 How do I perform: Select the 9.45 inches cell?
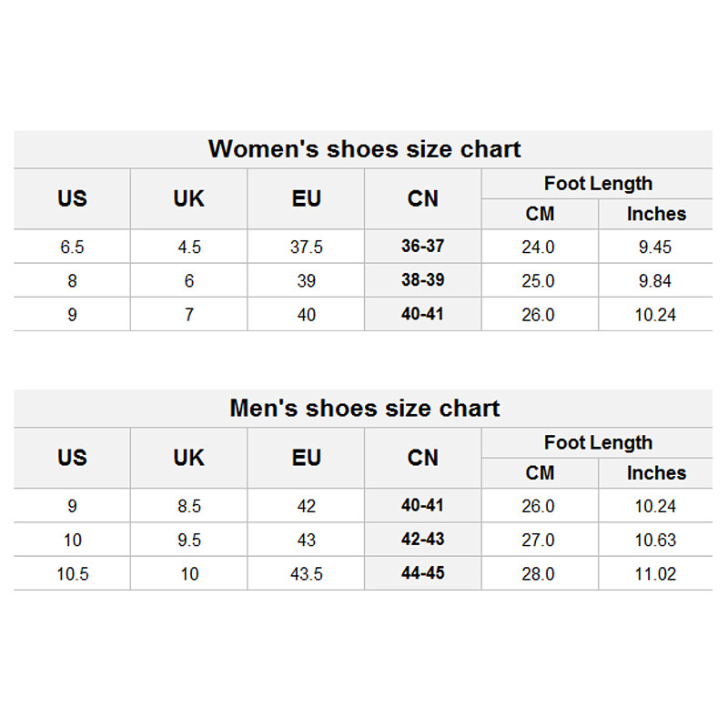[655, 247]
